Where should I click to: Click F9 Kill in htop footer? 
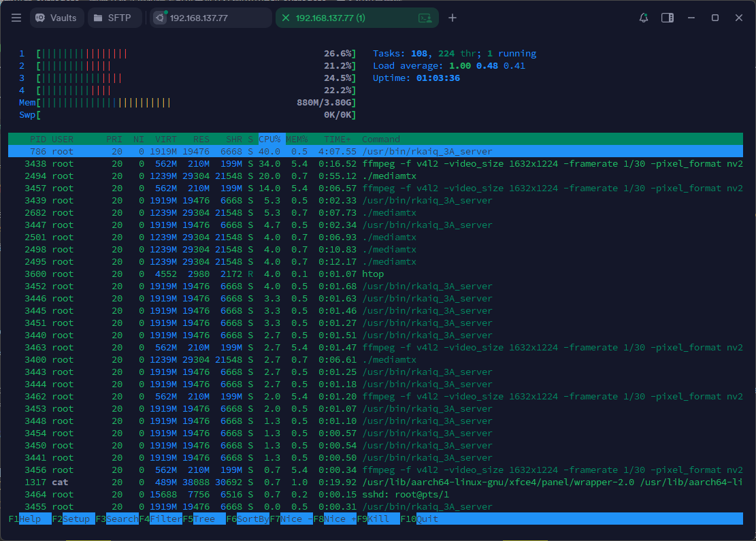[x=382, y=519]
